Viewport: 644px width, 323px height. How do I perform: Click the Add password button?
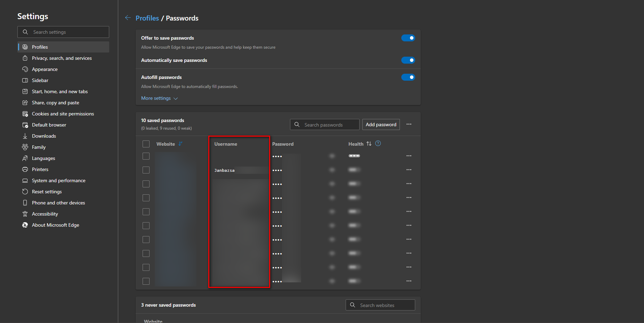point(381,124)
